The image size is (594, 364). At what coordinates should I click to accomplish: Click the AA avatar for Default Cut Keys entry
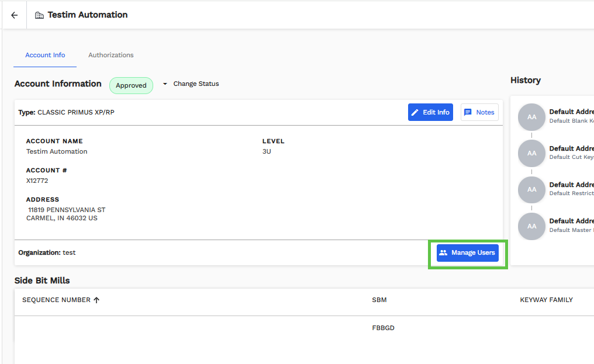tap(531, 153)
